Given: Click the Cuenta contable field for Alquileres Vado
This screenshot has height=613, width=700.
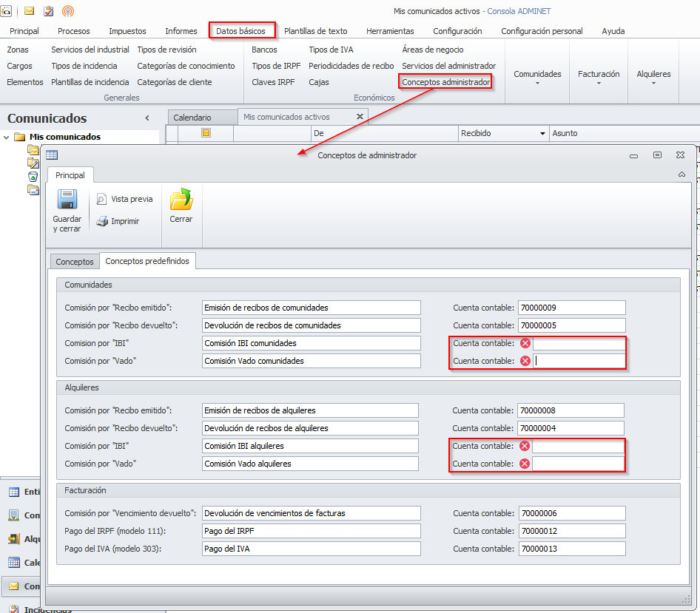Looking at the screenshot, I should (578, 464).
